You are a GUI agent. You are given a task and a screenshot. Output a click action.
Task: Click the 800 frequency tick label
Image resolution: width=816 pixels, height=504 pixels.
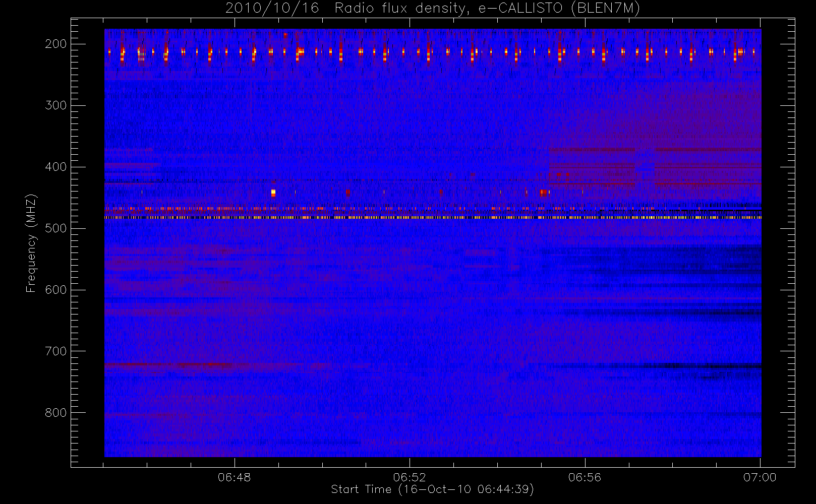[x=55, y=413]
